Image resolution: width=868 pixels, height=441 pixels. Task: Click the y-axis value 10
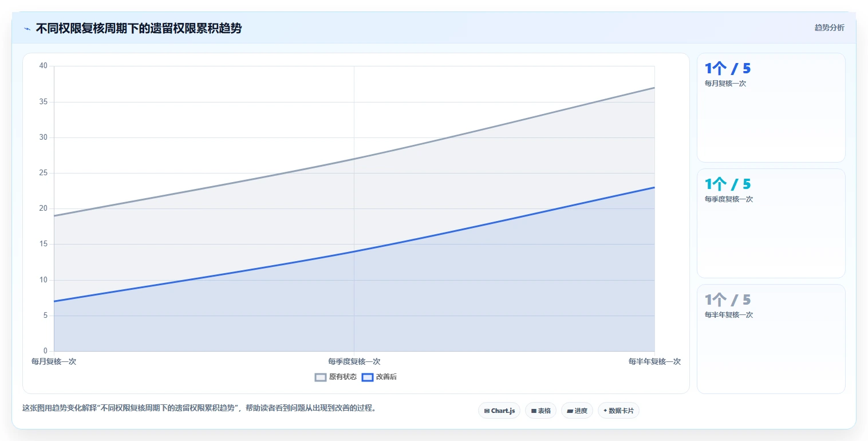pos(44,280)
